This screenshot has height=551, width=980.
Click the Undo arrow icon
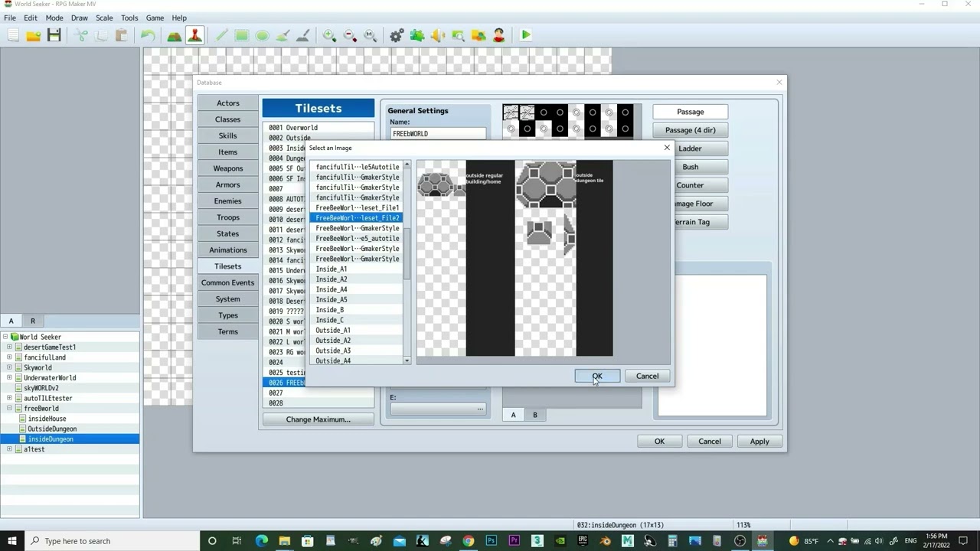[x=148, y=35]
